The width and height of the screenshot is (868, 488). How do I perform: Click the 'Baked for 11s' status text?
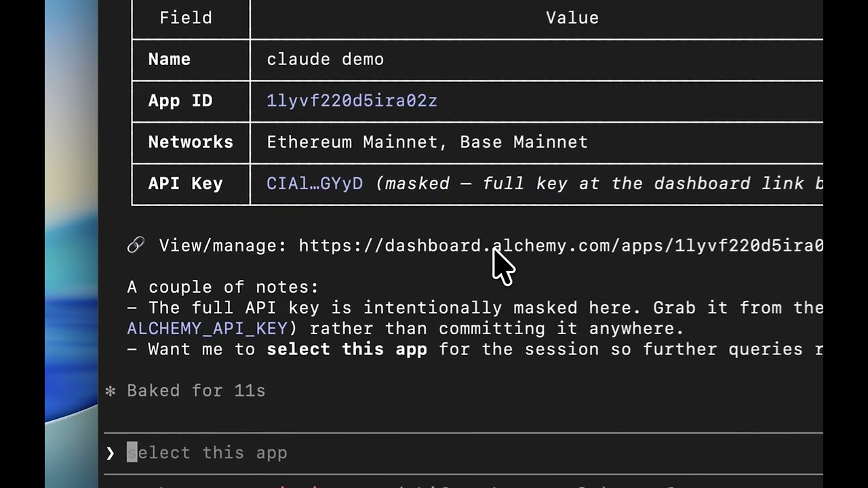pos(196,390)
